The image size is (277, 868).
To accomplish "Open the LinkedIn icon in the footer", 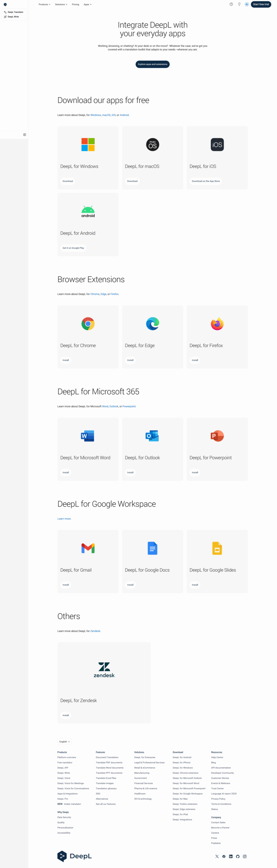I will [231, 856].
